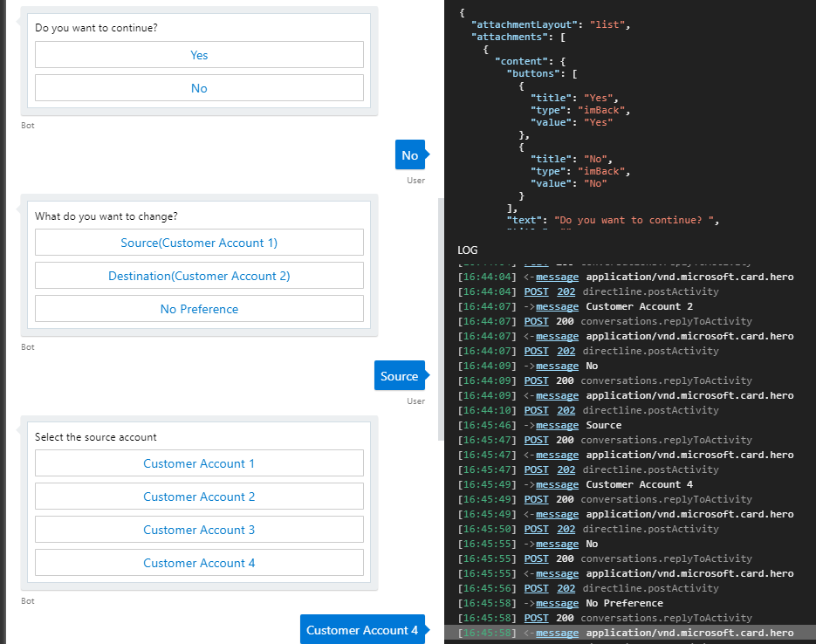The height and width of the screenshot is (644, 816).
Task: Open the POST 202 link logged at 16:45:56
Action: click(536, 588)
